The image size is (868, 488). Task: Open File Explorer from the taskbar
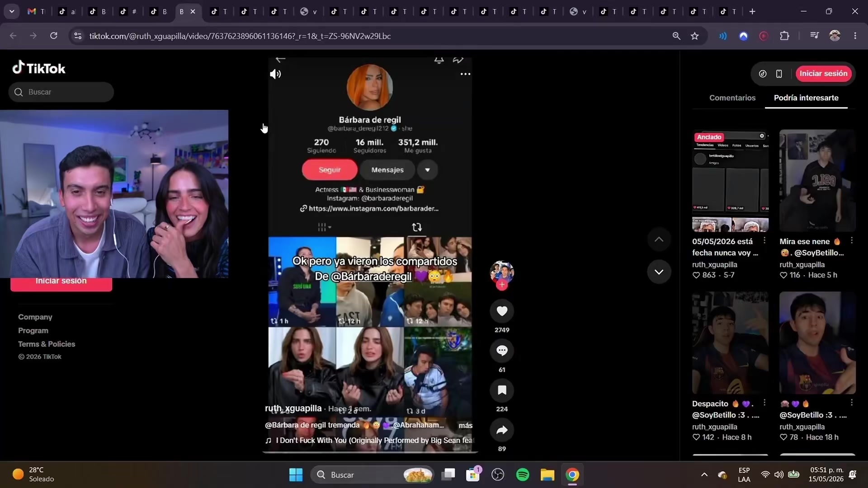547,475
